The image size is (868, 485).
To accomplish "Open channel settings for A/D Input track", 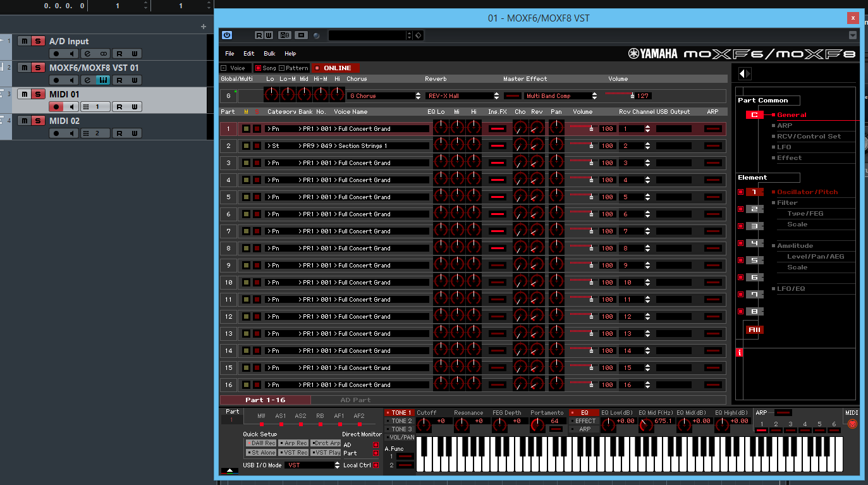I will (x=87, y=54).
